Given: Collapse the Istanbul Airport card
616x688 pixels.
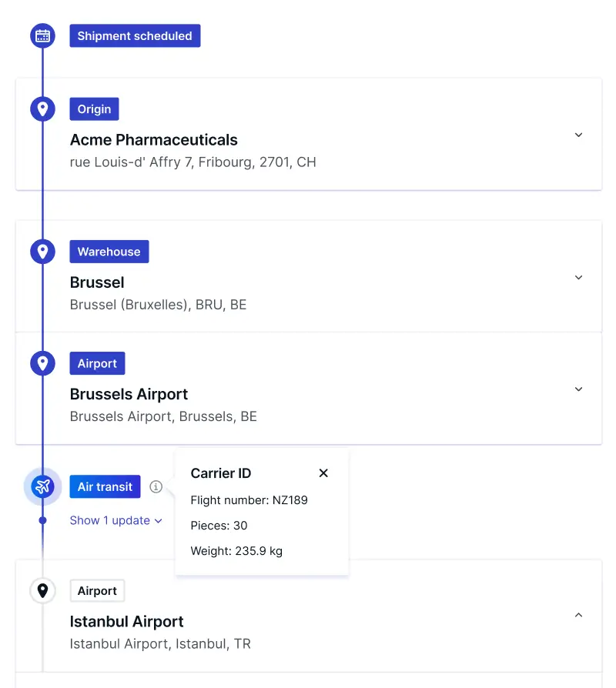Looking at the screenshot, I should click(x=579, y=615).
